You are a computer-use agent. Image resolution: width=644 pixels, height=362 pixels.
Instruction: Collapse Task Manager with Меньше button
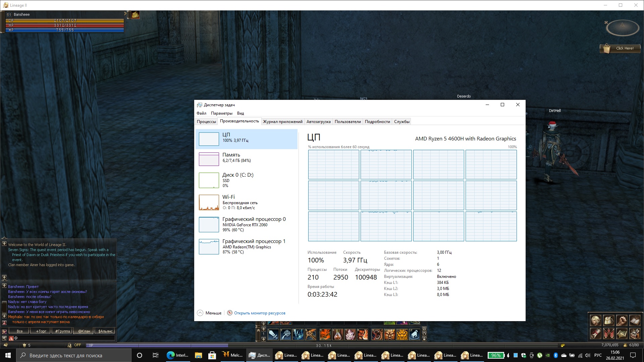209,313
